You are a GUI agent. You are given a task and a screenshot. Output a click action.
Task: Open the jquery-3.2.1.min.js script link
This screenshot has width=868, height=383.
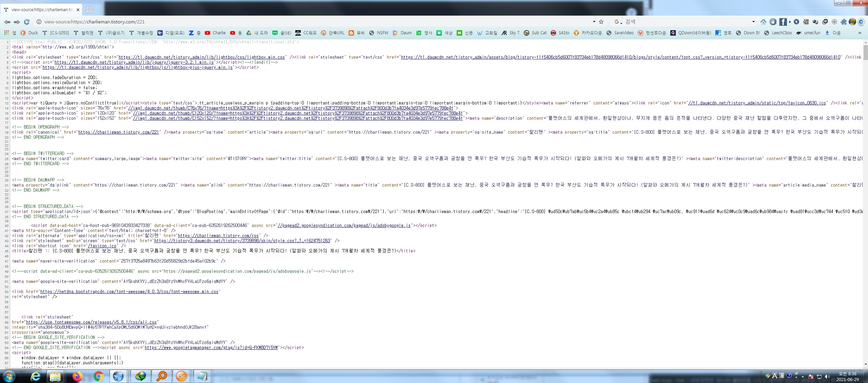134,62
